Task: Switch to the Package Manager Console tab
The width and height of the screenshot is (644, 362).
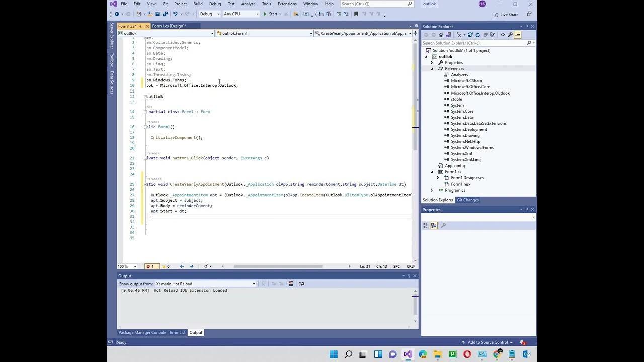Action: click(142, 333)
